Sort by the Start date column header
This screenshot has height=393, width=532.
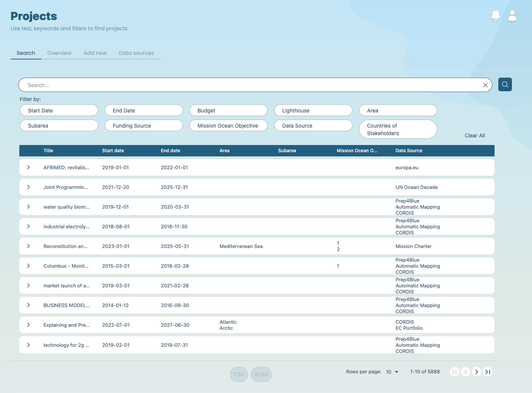[x=113, y=151]
